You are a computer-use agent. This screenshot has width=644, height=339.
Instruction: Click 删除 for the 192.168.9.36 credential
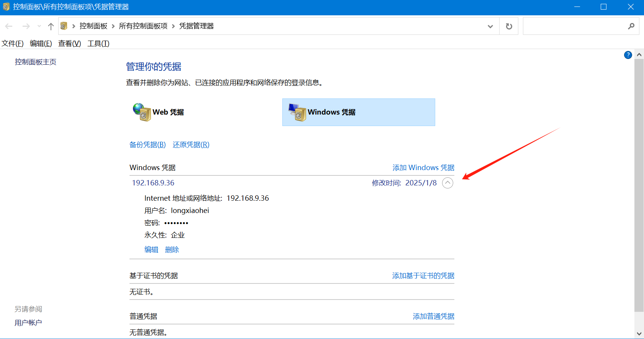point(172,250)
